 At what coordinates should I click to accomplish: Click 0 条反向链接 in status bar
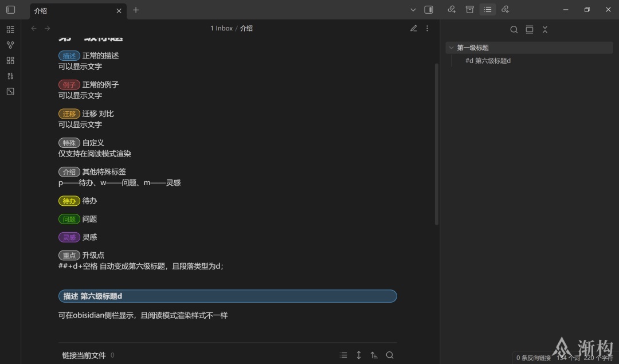[533, 358]
